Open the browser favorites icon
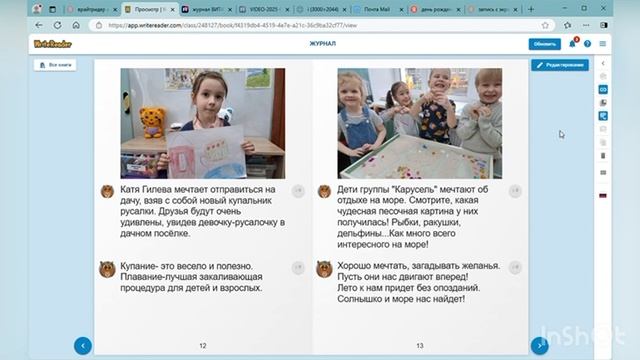640x360 pixels. point(567,25)
